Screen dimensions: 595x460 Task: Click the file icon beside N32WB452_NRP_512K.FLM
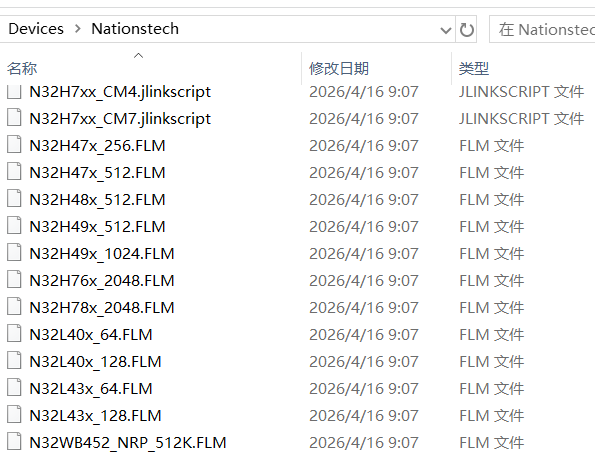pos(14,441)
